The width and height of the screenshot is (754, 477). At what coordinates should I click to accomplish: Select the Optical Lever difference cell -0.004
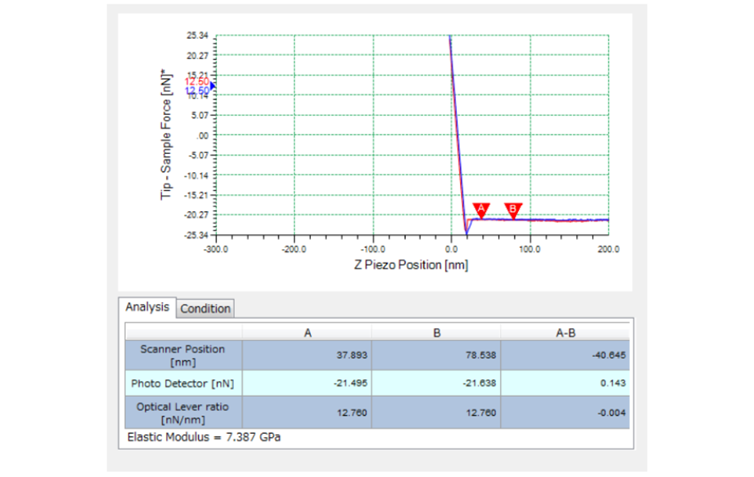pos(565,413)
